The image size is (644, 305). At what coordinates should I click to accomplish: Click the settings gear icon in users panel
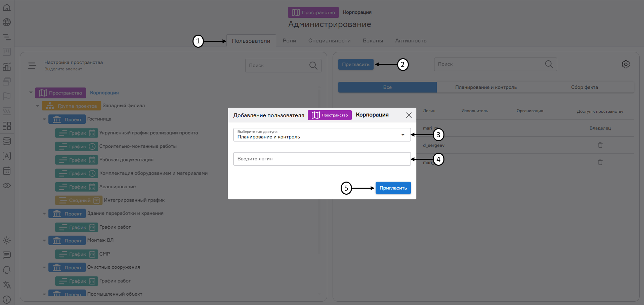coord(626,64)
